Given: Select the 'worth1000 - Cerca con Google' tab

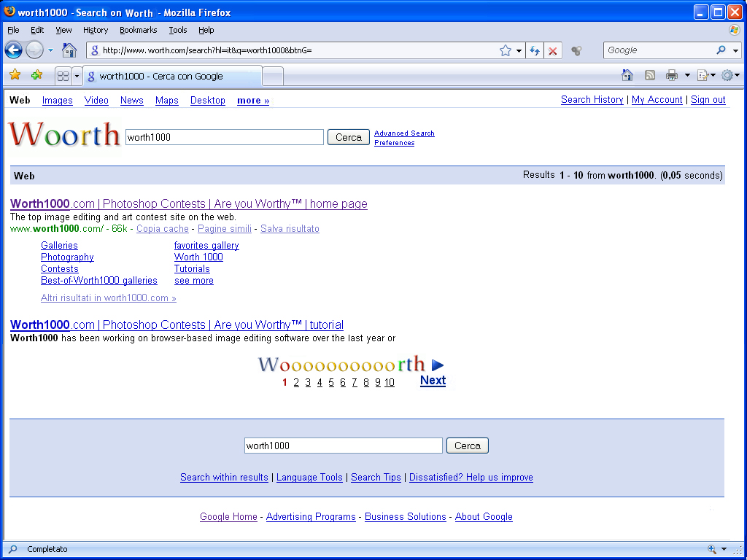Looking at the screenshot, I should (172, 76).
